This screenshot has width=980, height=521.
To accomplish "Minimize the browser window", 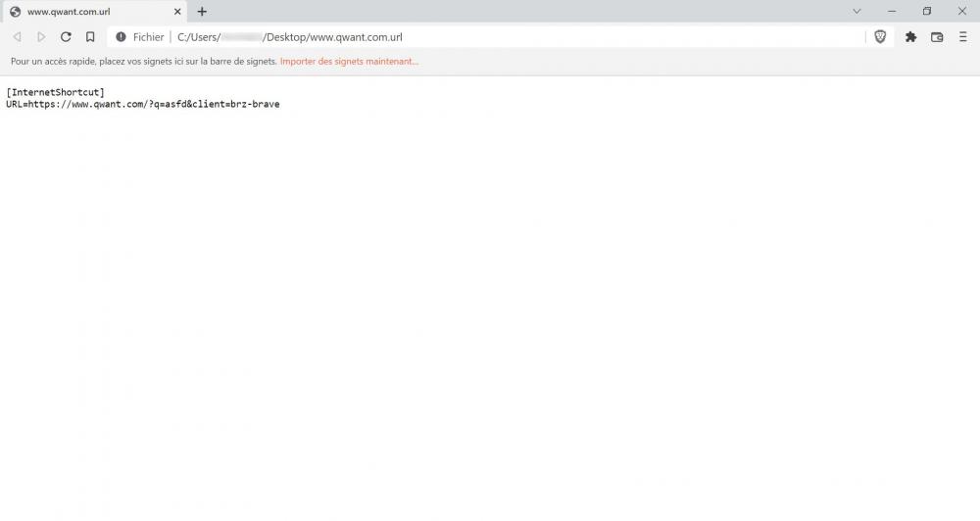I will (x=892, y=11).
